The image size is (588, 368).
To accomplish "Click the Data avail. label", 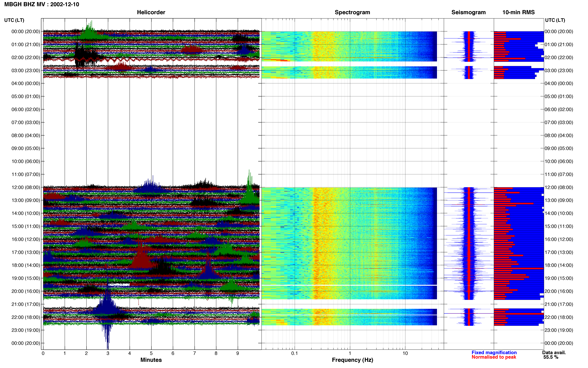I will click(x=554, y=352).
